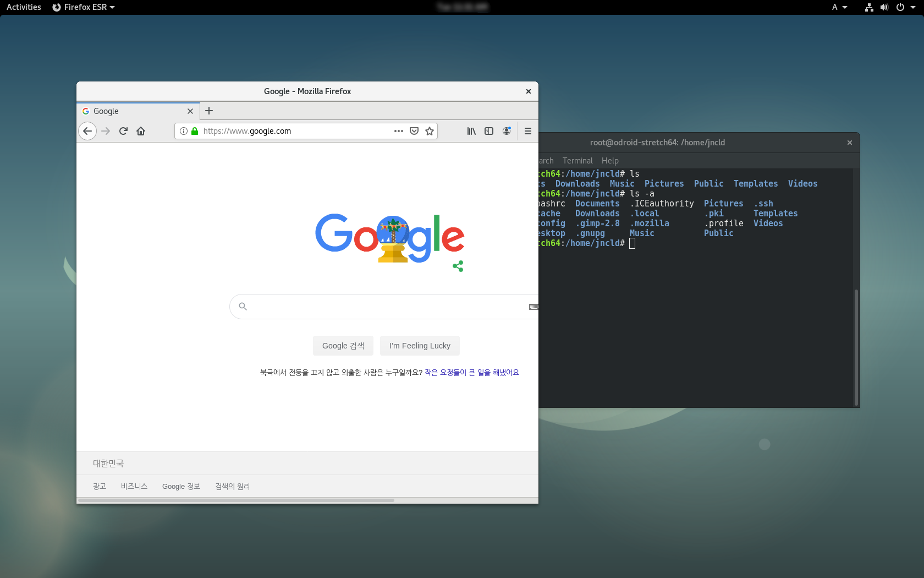This screenshot has width=924, height=578.
Task: Click the Google doodle share icon
Action: coord(458,266)
